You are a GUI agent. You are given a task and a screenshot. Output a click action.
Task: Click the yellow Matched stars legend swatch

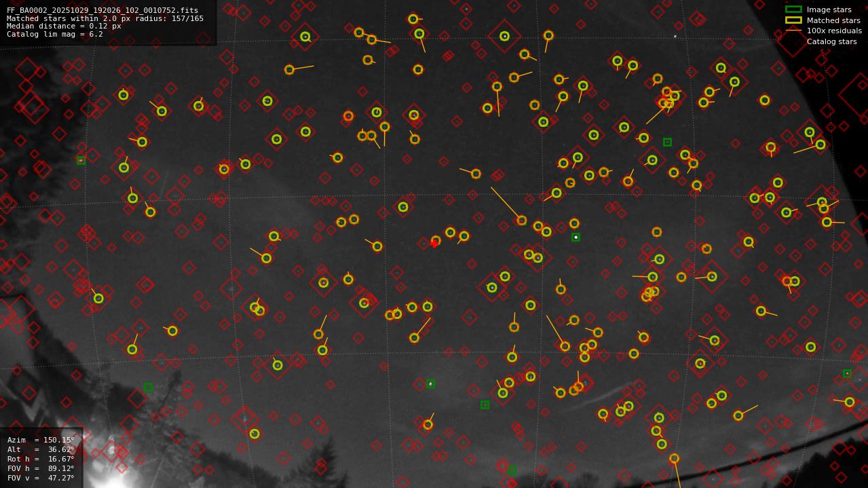pos(793,20)
